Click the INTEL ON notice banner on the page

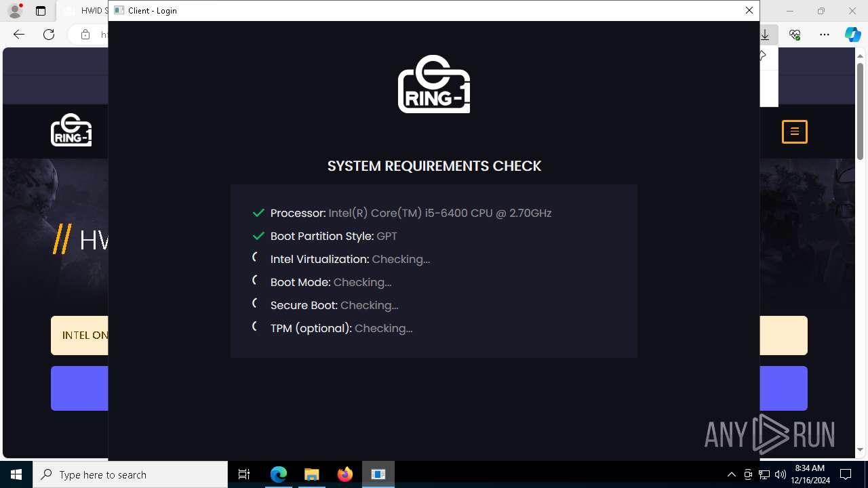(x=79, y=335)
